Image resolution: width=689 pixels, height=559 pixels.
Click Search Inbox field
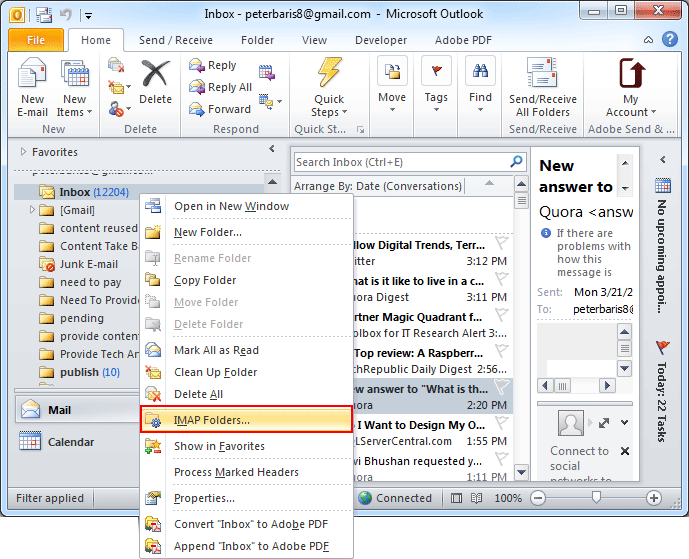click(x=401, y=162)
